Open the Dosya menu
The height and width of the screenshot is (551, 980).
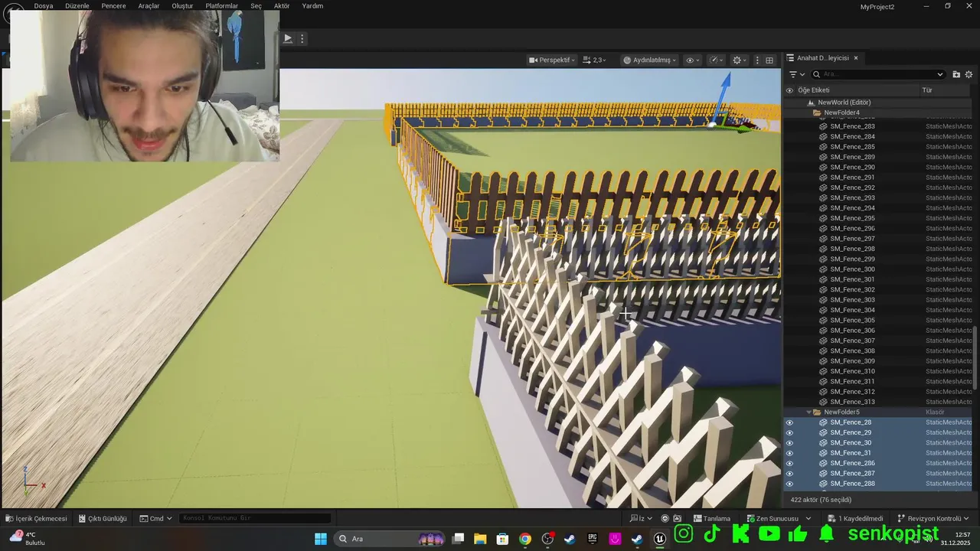pyautogui.click(x=44, y=6)
